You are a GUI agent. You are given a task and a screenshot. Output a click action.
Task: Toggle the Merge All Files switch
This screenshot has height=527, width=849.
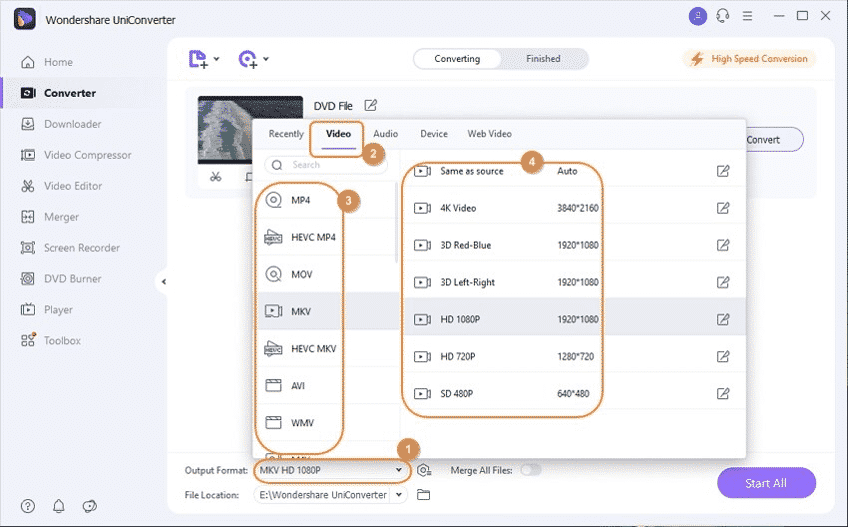point(531,470)
